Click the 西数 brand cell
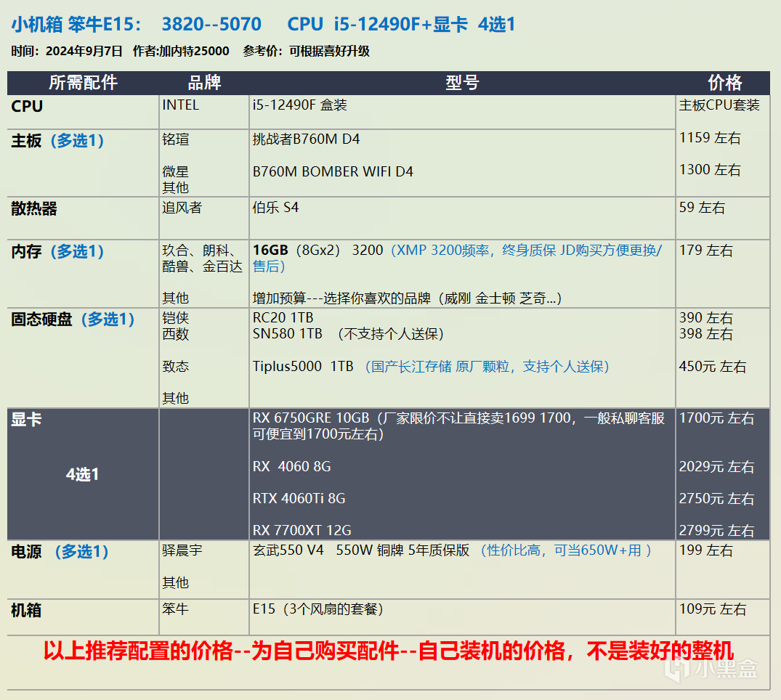The height and width of the screenshot is (700, 781). [175, 333]
